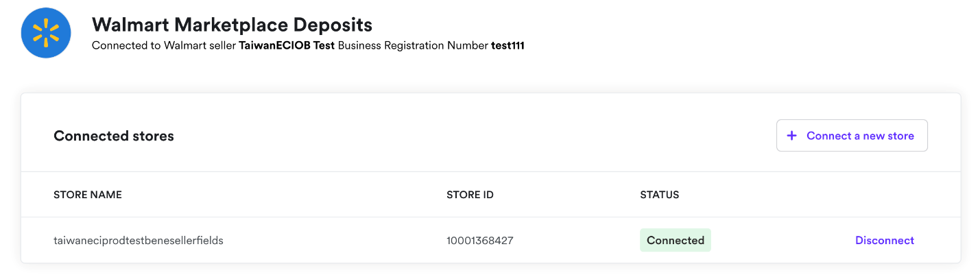
Task: Click registration number test111
Action: tap(507, 46)
